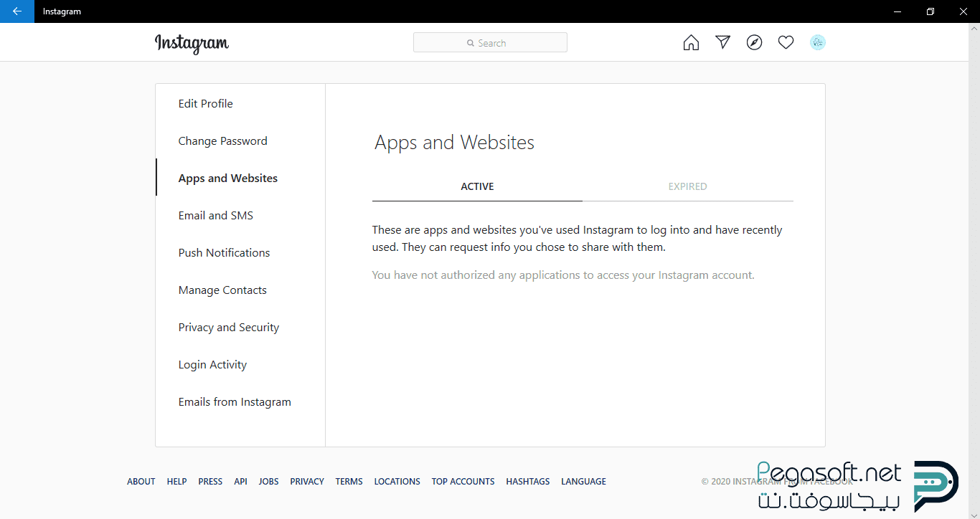The height and width of the screenshot is (519, 980).
Task: View Login Activity page
Action: [240, 365]
